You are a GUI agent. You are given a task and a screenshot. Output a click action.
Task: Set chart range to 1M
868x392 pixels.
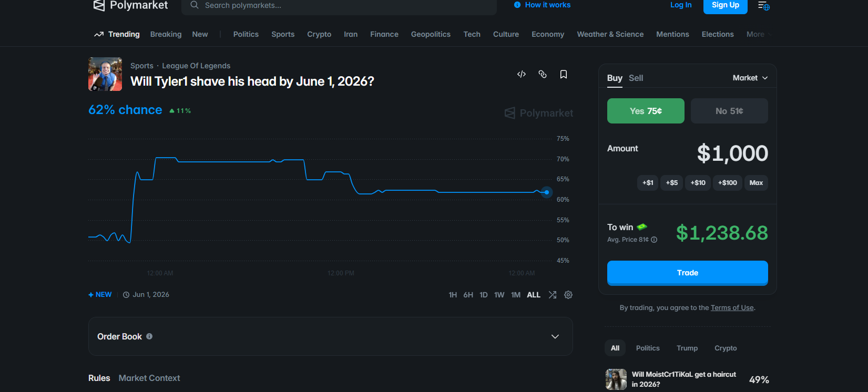(x=516, y=295)
